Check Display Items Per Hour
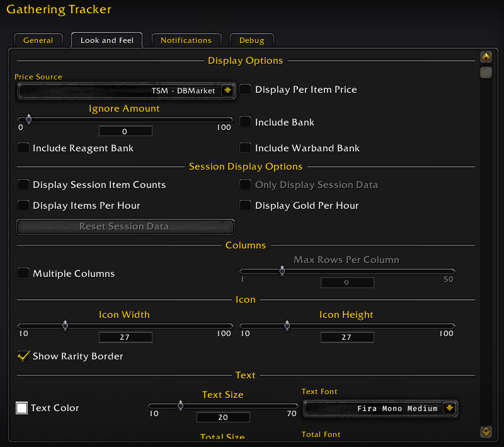Image resolution: width=504 pixels, height=447 pixels. tap(23, 205)
